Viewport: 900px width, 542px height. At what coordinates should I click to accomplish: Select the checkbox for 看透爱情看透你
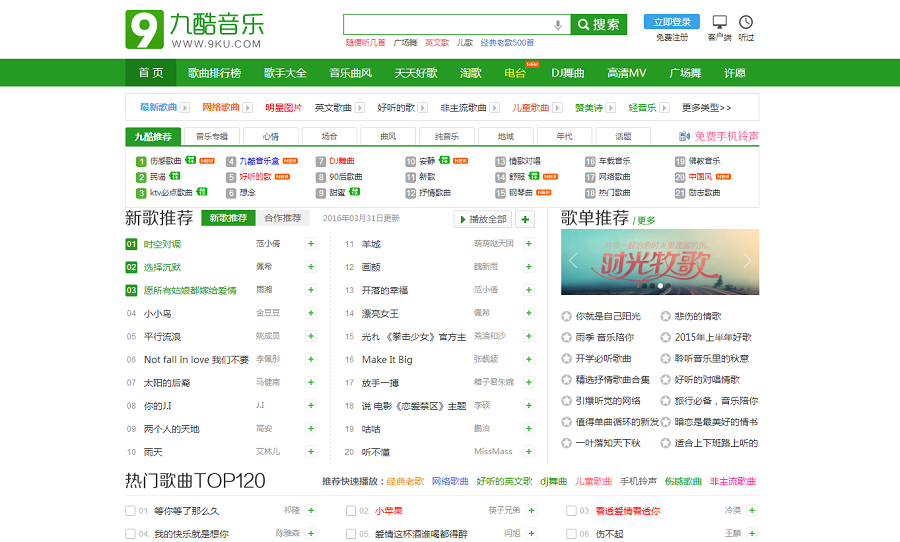point(571,511)
